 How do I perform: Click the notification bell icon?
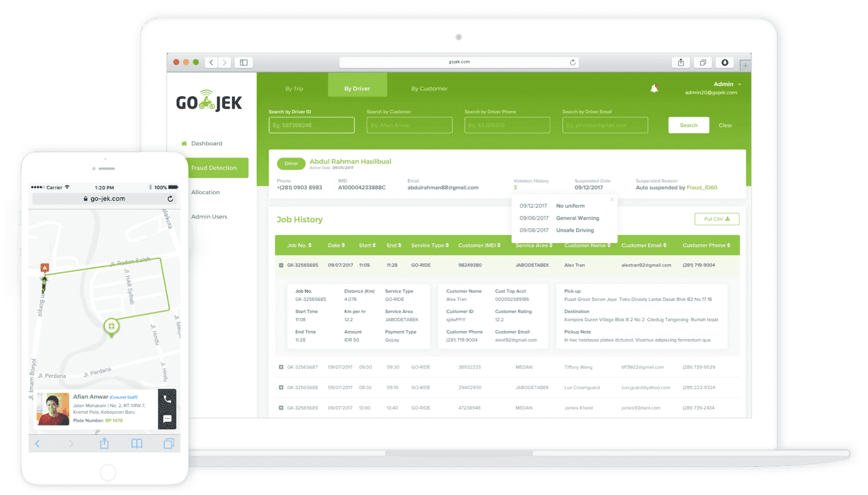click(x=654, y=89)
